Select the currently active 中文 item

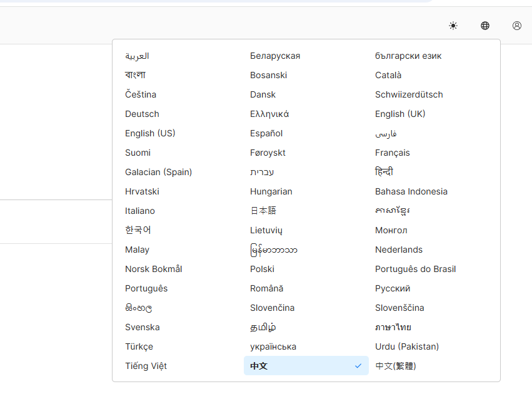[259, 366]
